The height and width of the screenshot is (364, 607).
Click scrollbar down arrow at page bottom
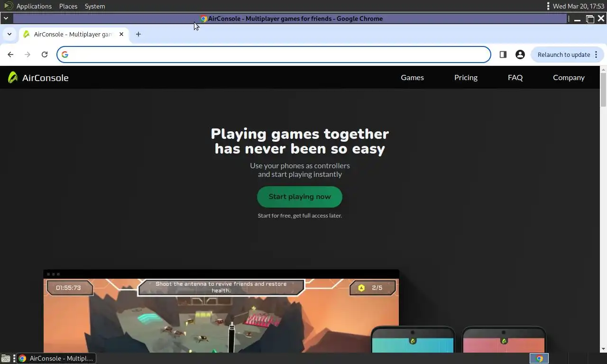coord(603,349)
